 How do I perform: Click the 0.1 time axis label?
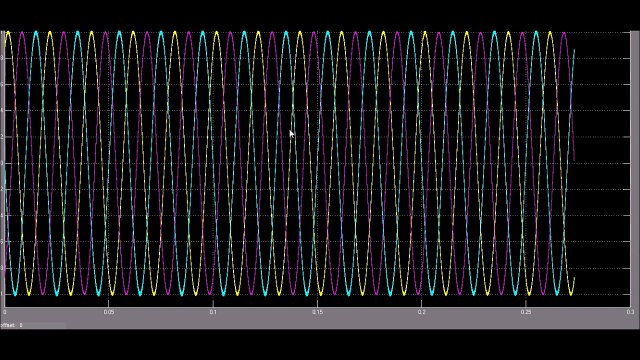[213, 312]
